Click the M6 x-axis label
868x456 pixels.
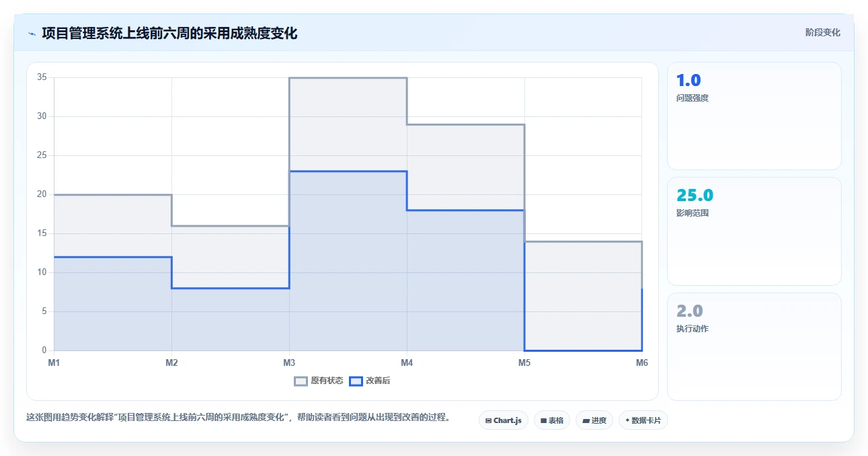(x=642, y=363)
